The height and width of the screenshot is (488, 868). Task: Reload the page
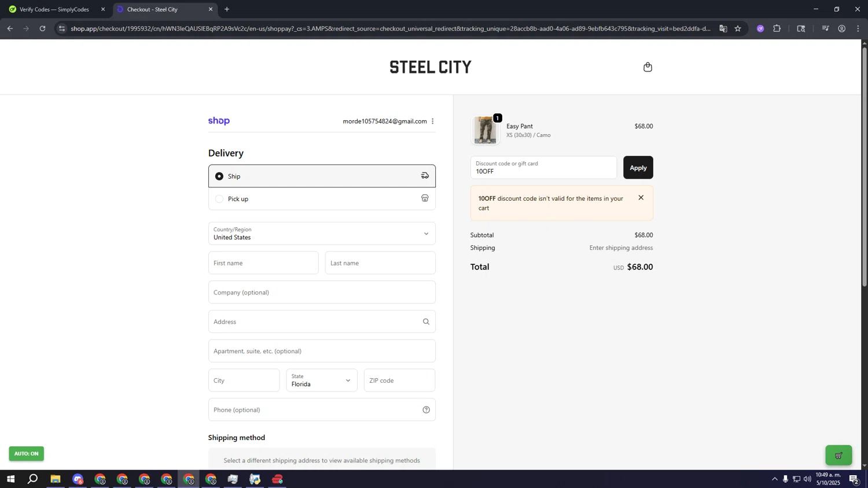click(42, 28)
